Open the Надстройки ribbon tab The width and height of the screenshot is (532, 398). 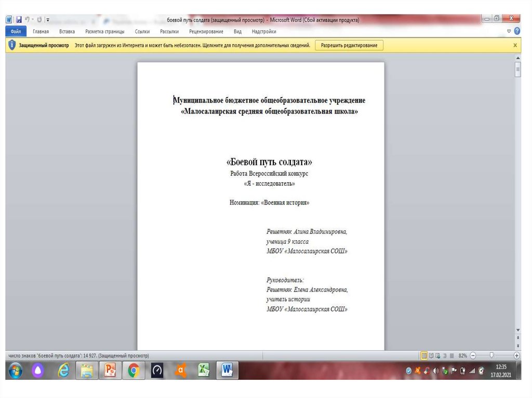pos(263,32)
